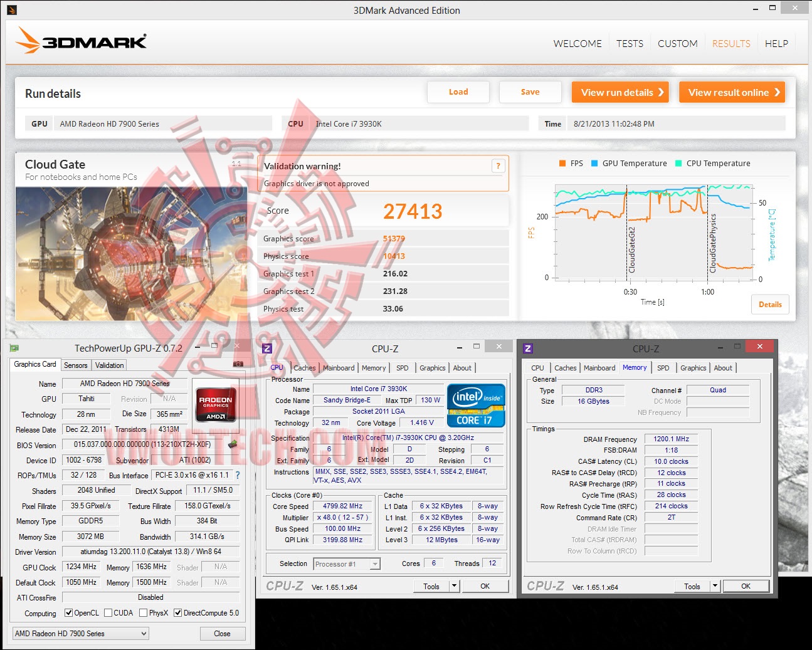The image size is (812, 650).
Task: Click the Tools button in the CPU-Z memory window
Action: click(x=692, y=586)
